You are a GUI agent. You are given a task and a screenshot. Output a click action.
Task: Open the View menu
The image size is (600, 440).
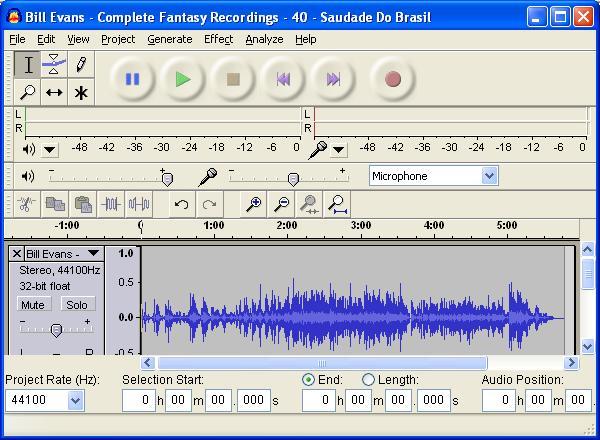78,39
